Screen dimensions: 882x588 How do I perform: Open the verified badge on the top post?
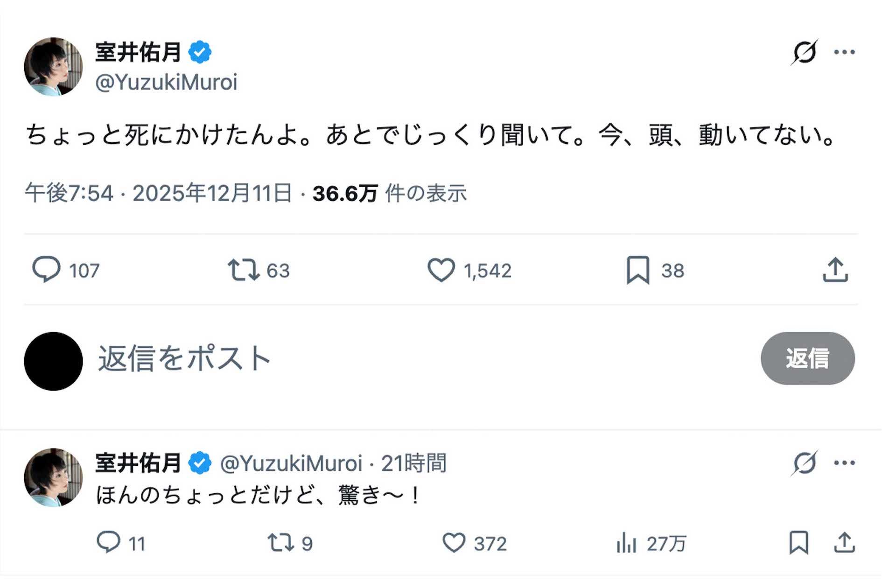201,51
